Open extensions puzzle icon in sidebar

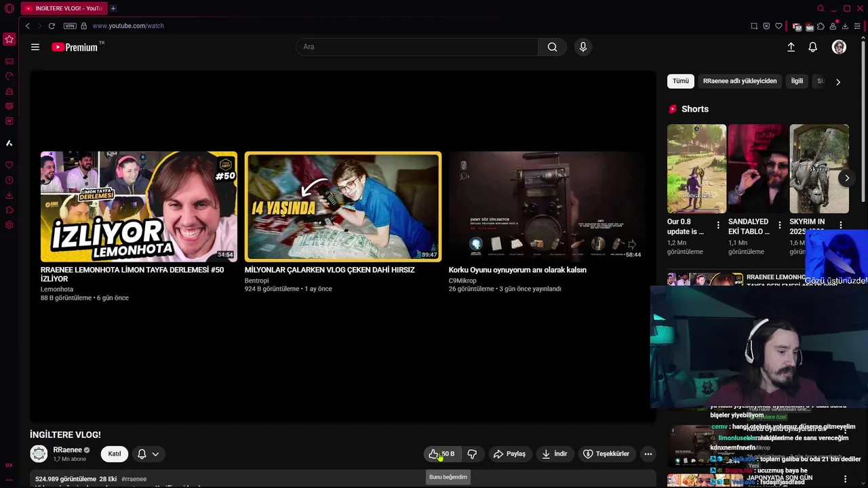9,210
